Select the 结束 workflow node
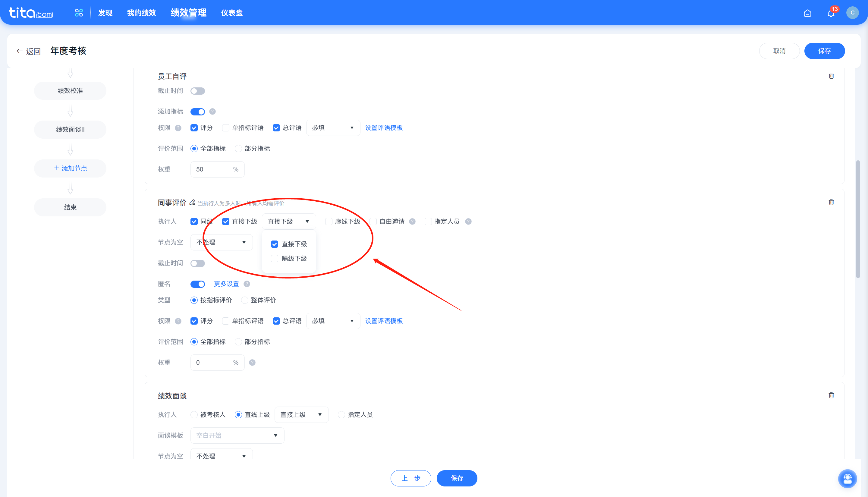Viewport: 868px width, 497px height. pyautogui.click(x=70, y=208)
